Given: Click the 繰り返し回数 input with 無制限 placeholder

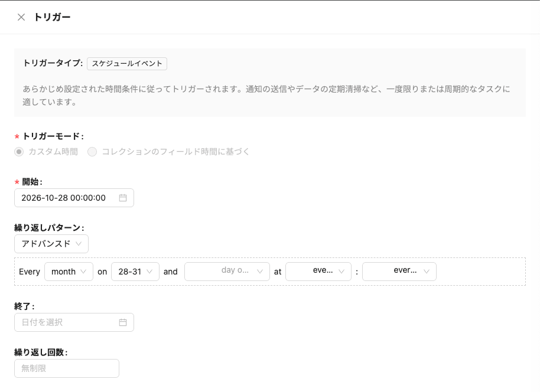Looking at the screenshot, I should point(67,368).
